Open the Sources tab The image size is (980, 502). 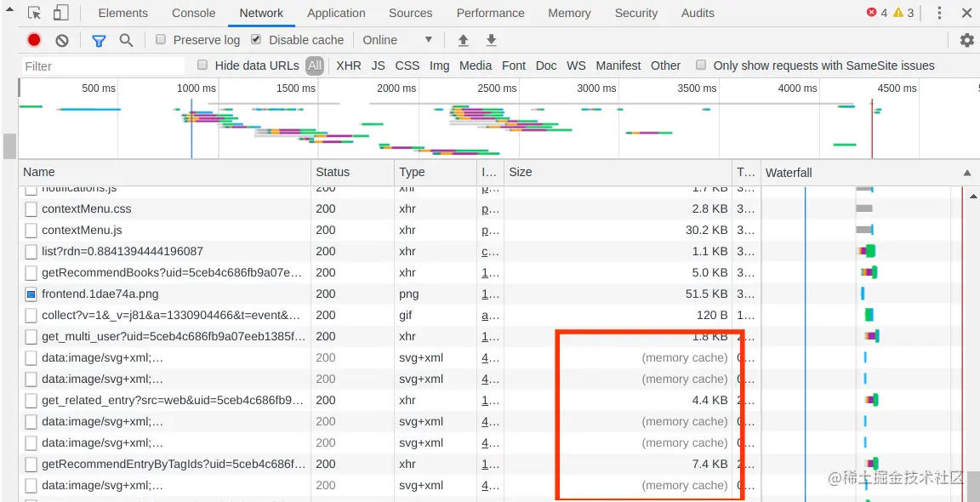pos(411,13)
